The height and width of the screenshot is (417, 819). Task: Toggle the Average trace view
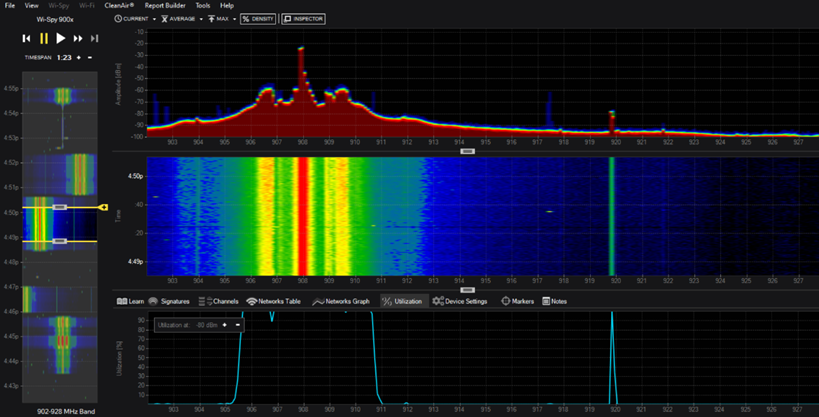click(x=178, y=19)
